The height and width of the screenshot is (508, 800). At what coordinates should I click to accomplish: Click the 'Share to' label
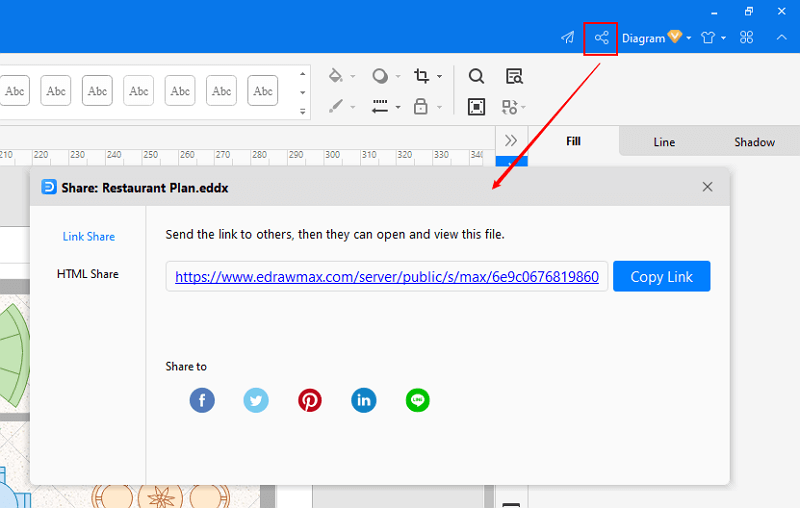click(x=186, y=366)
